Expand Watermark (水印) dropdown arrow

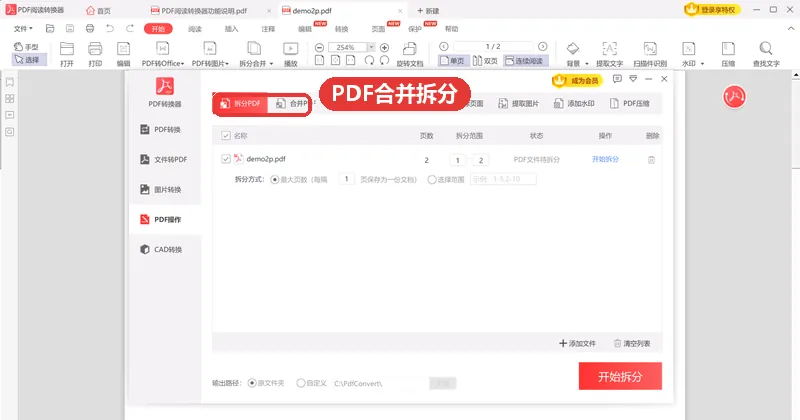tap(703, 64)
